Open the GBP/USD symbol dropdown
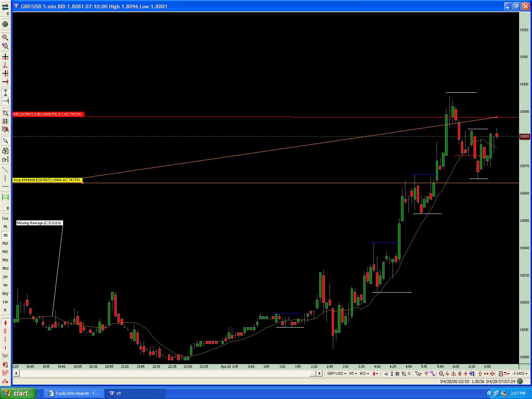 [x=337, y=374]
